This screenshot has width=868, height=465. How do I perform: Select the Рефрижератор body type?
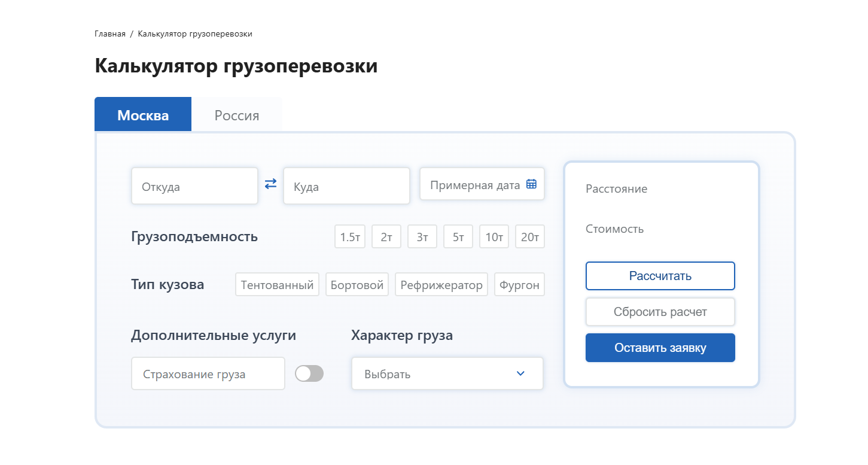point(441,285)
